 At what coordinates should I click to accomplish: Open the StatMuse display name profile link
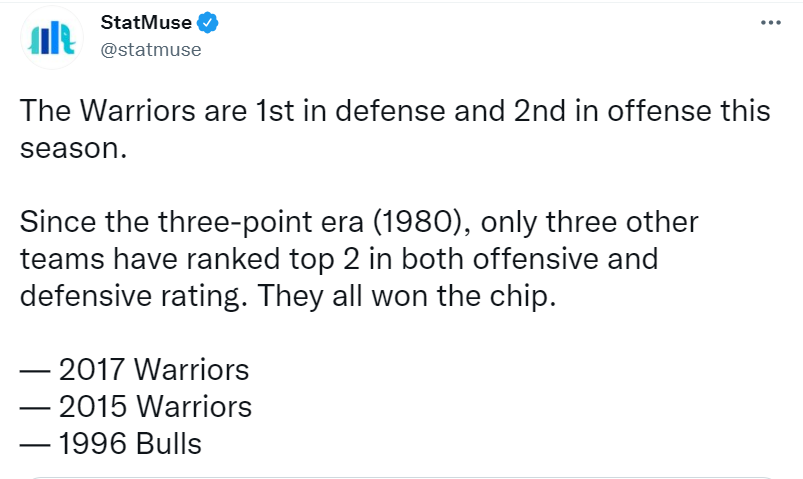tap(146, 23)
